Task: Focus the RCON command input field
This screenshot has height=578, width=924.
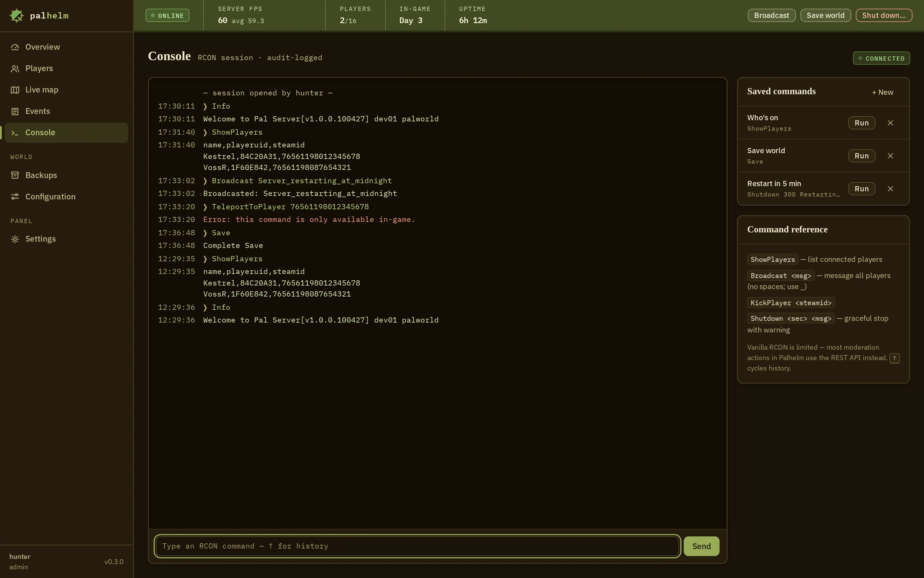Action: [x=417, y=546]
